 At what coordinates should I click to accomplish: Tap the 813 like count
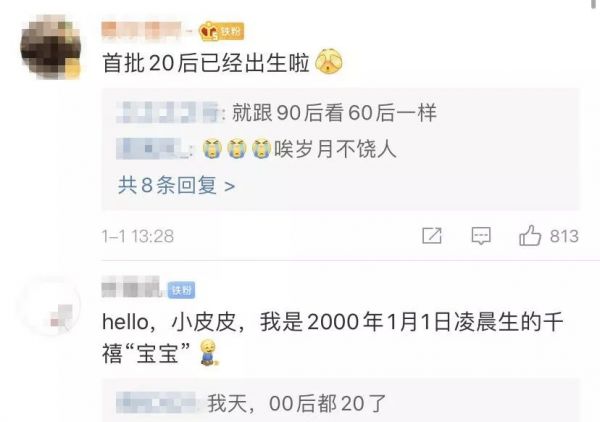pos(564,236)
